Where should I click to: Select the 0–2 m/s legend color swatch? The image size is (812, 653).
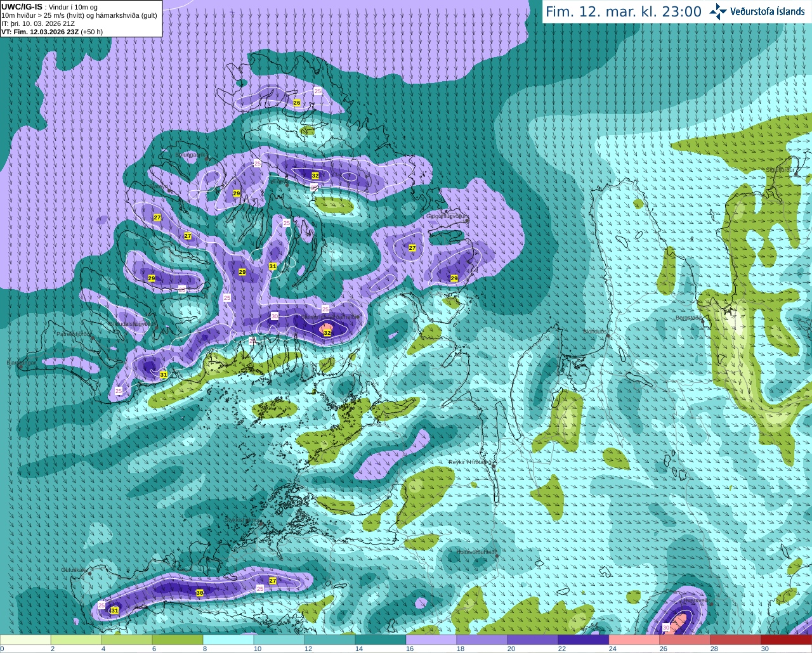(x=25, y=640)
